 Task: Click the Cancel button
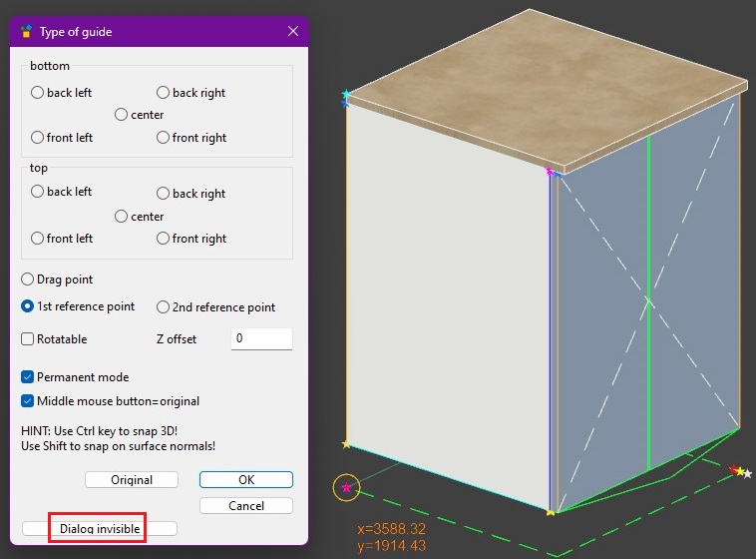click(x=246, y=505)
